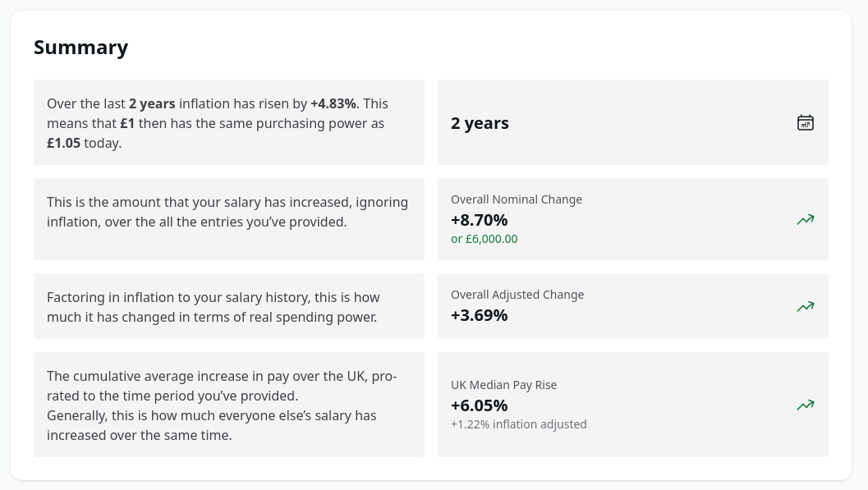Click the salary increase description panel
Screen dimensions: 868x490
click(x=229, y=219)
